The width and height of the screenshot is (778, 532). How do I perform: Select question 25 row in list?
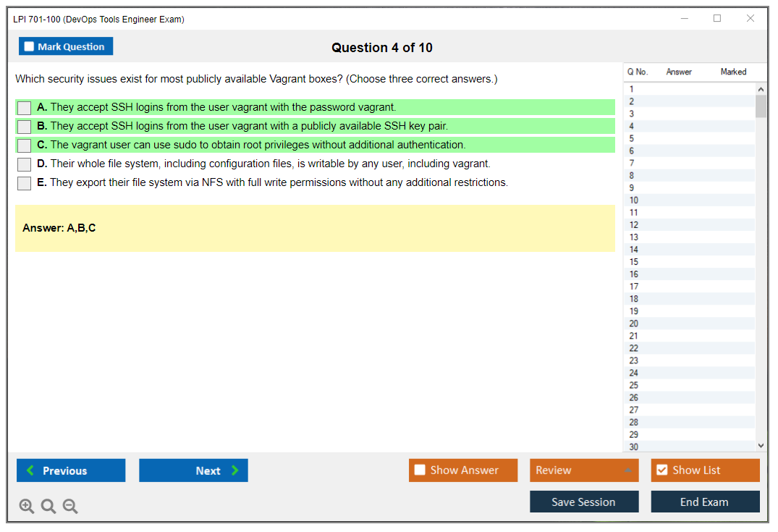pyautogui.click(x=634, y=385)
